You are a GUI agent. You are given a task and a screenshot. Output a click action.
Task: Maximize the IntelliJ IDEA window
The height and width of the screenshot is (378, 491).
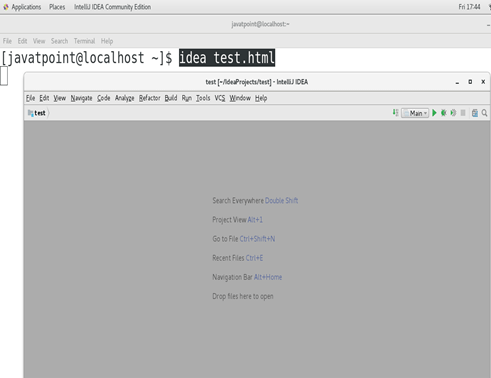(x=470, y=82)
